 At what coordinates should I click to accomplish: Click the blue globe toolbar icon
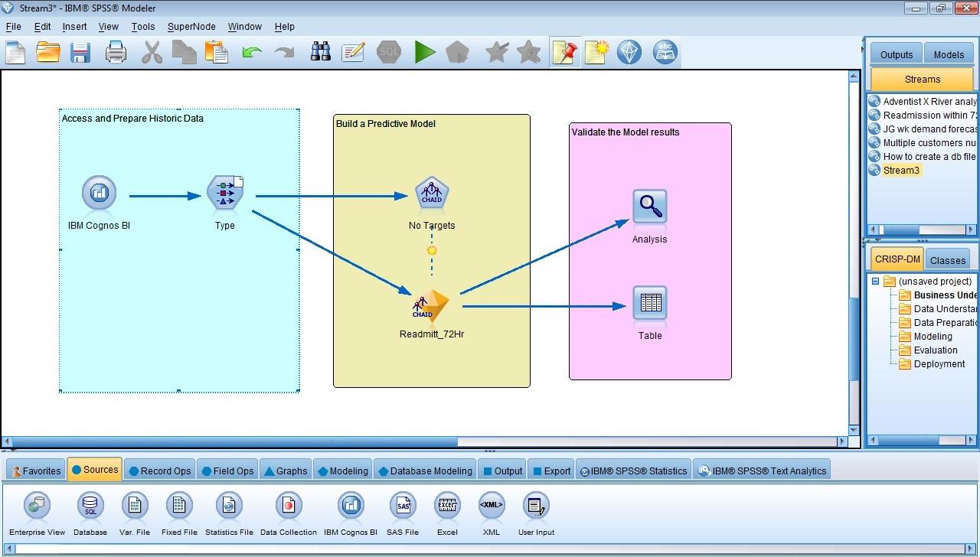point(629,52)
